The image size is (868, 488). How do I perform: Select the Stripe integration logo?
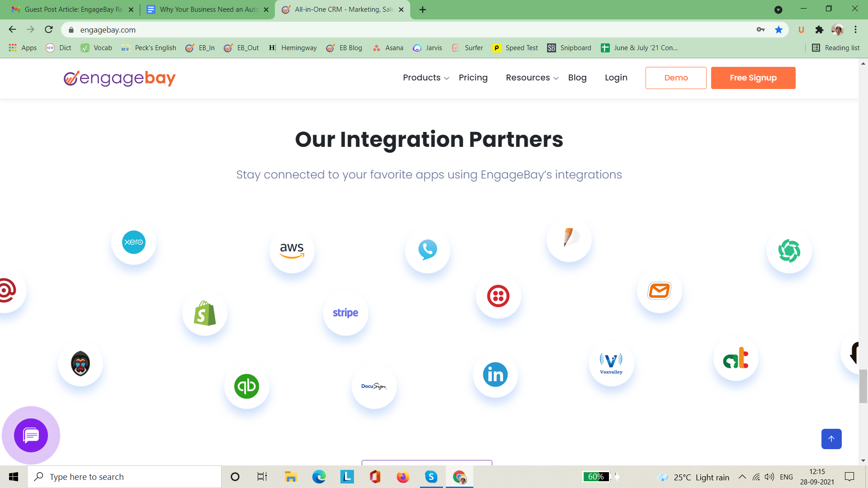pyautogui.click(x=345, y=313)
